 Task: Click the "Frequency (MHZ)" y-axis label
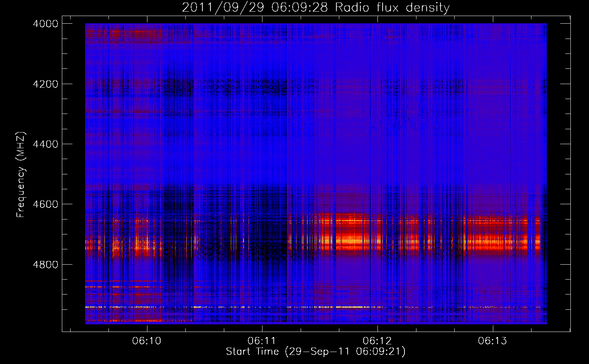click(21, 175)
